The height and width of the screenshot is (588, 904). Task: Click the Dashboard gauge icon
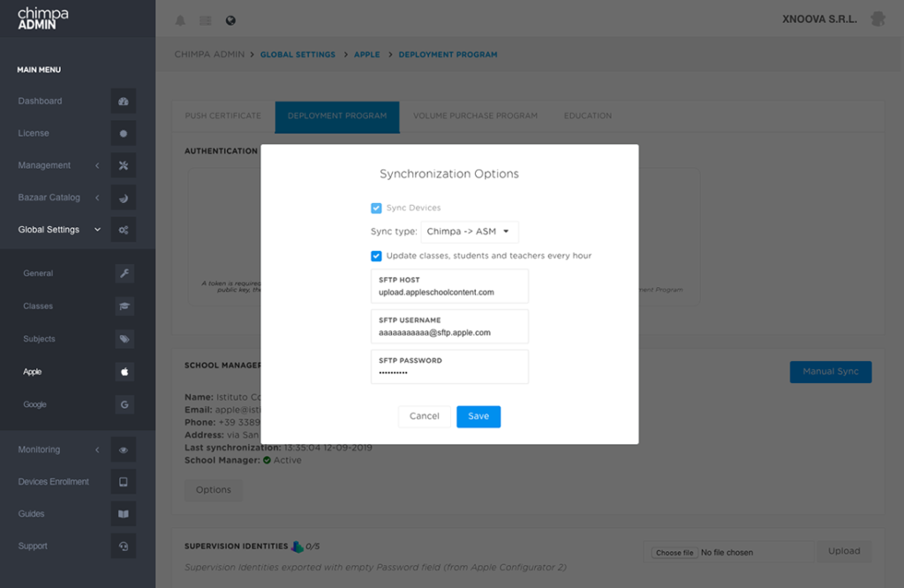[x=124, y=101]
